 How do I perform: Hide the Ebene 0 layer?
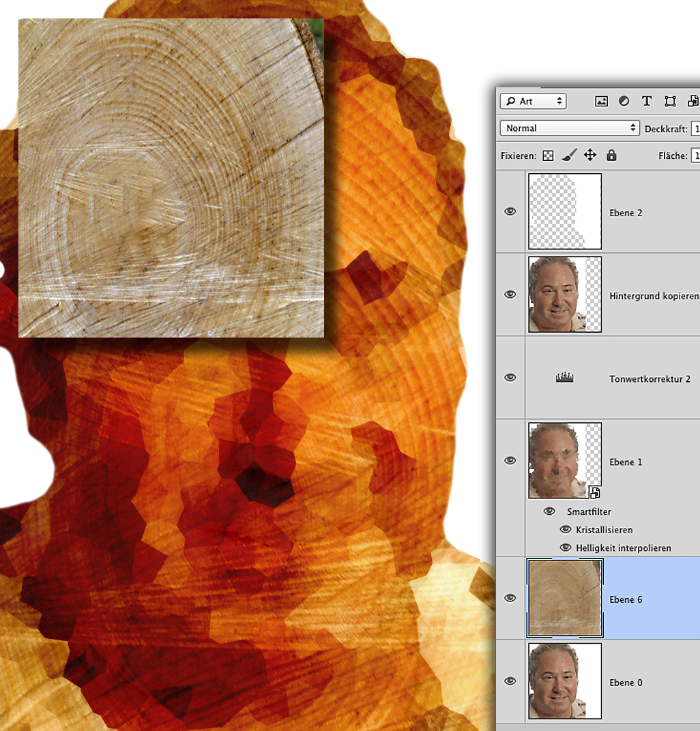(510, 681)
